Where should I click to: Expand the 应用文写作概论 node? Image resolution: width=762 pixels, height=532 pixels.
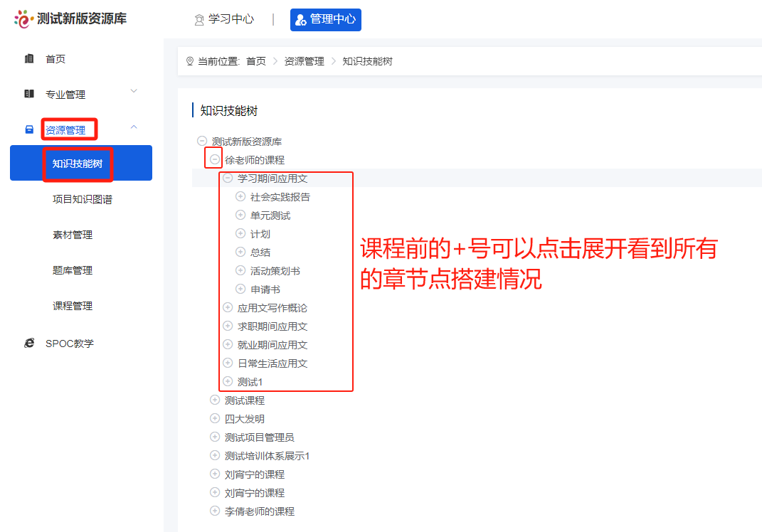(228, 307)
